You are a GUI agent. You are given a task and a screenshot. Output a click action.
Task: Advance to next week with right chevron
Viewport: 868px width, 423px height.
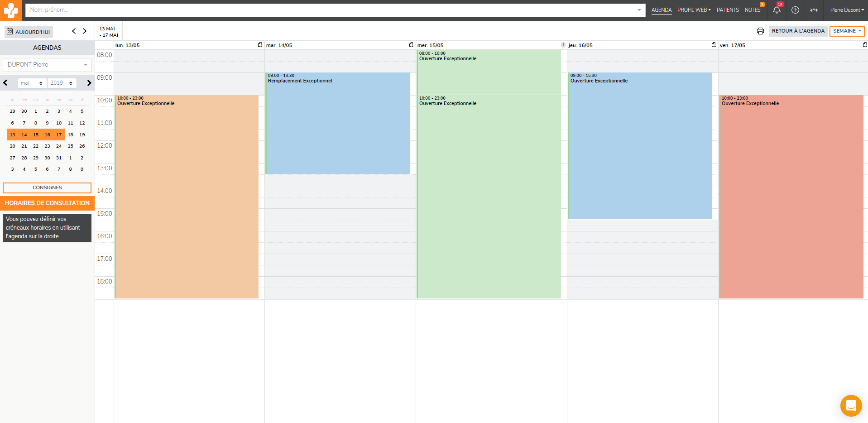pyautogui.click(x=85, y=31)
